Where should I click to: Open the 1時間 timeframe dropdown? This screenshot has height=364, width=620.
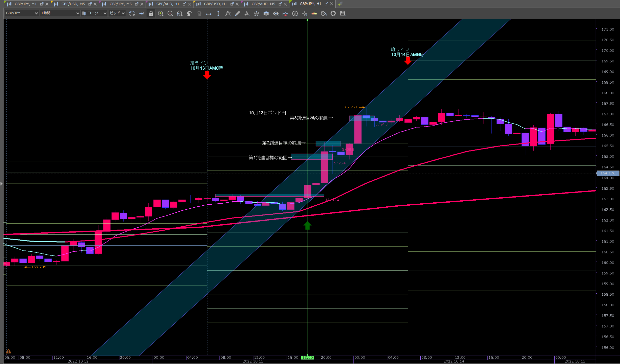60,13
